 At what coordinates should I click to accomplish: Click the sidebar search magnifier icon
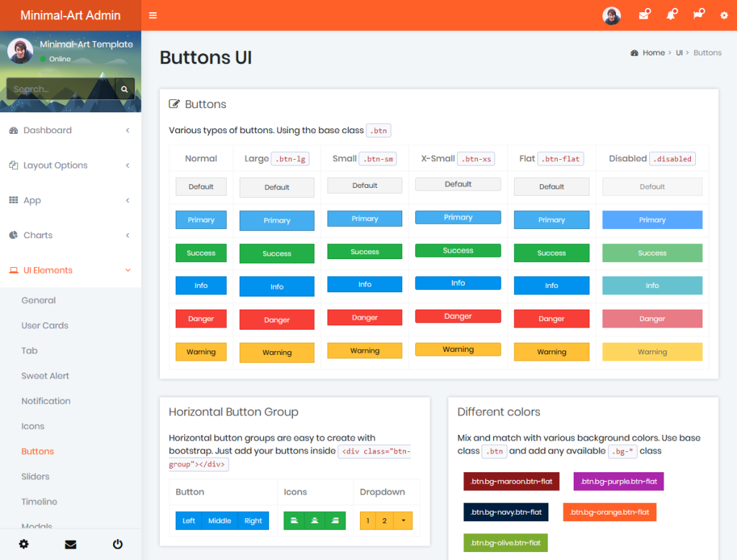click(125, 89)
